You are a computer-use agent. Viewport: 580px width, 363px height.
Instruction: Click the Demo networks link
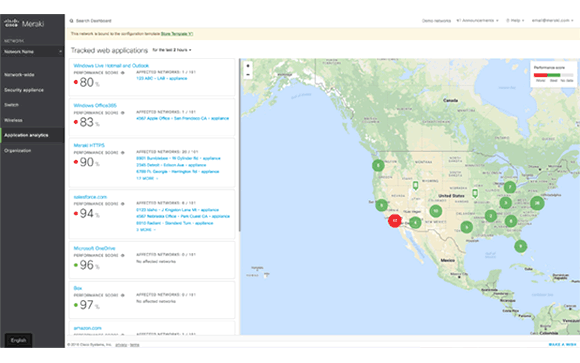coord(436,21)
